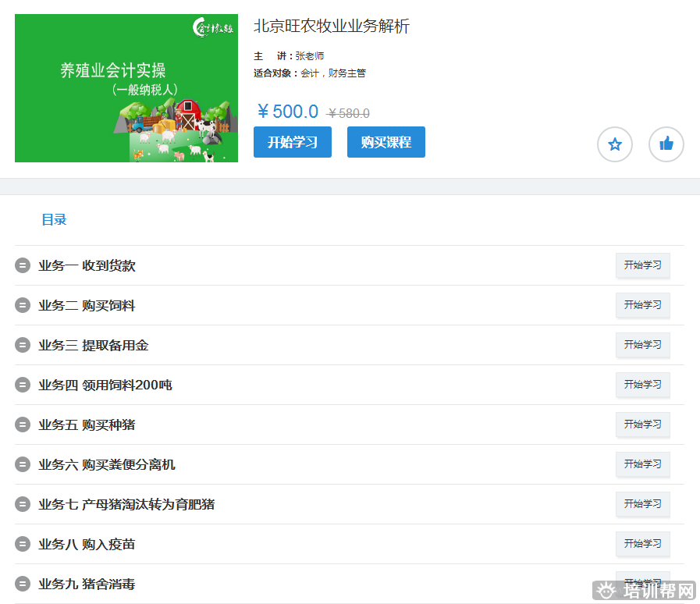Click the current price ¥500.0
700x604 pixels.
288,112
